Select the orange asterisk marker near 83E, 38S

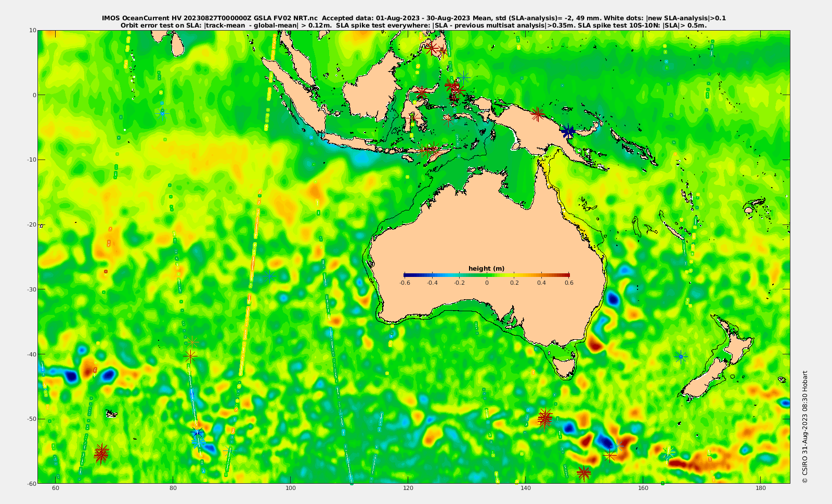click(193, 342)
